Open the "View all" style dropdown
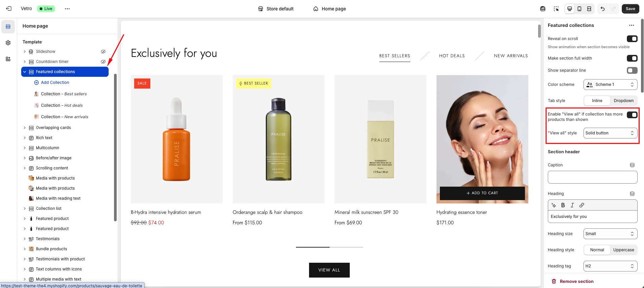 click(610, 133)
